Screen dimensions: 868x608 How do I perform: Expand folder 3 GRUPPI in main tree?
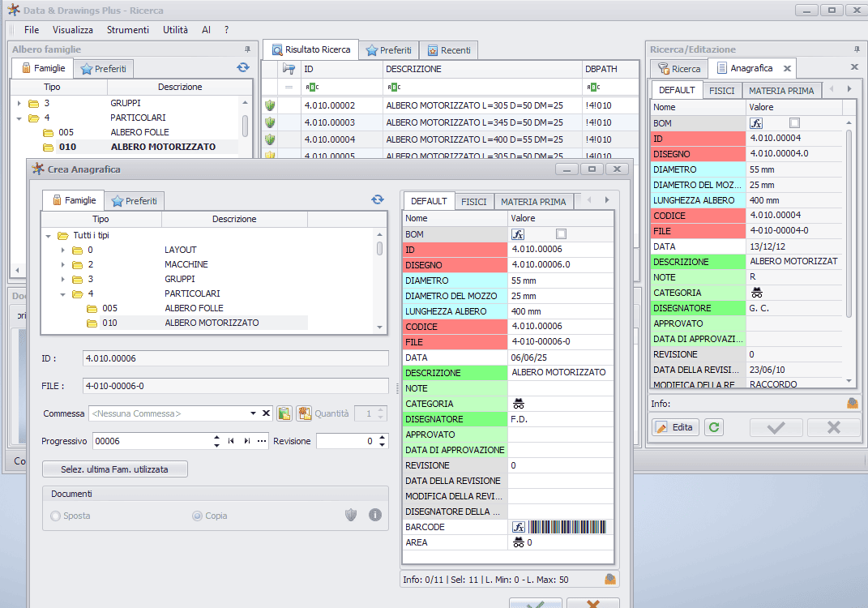pos(19,103)
